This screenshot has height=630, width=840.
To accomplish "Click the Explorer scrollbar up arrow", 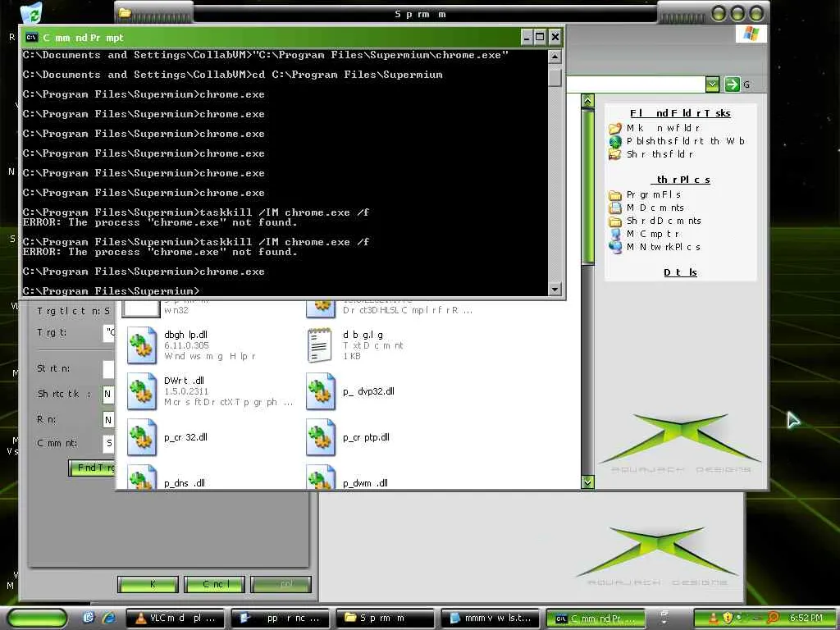I will pyautogui.click(x=587, y=101).
